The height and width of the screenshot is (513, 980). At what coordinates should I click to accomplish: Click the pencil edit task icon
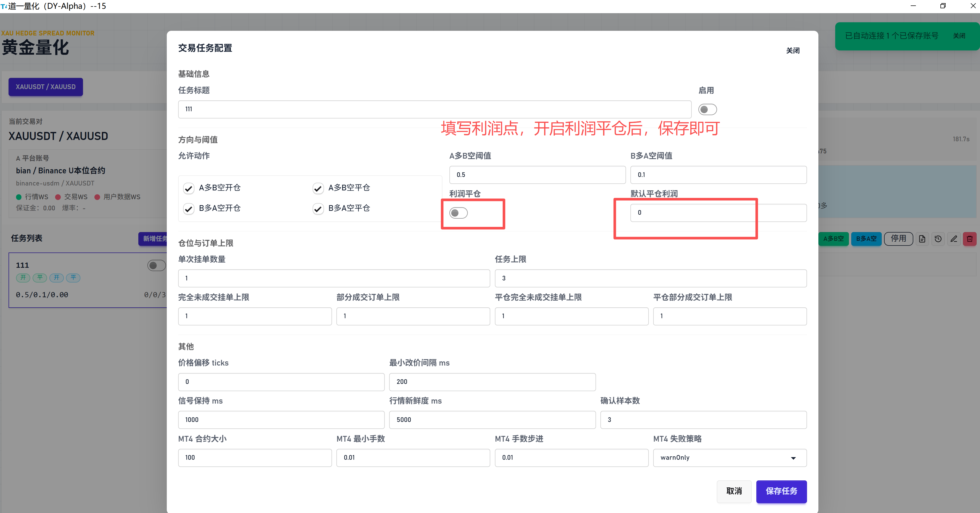tap(954, 239)
